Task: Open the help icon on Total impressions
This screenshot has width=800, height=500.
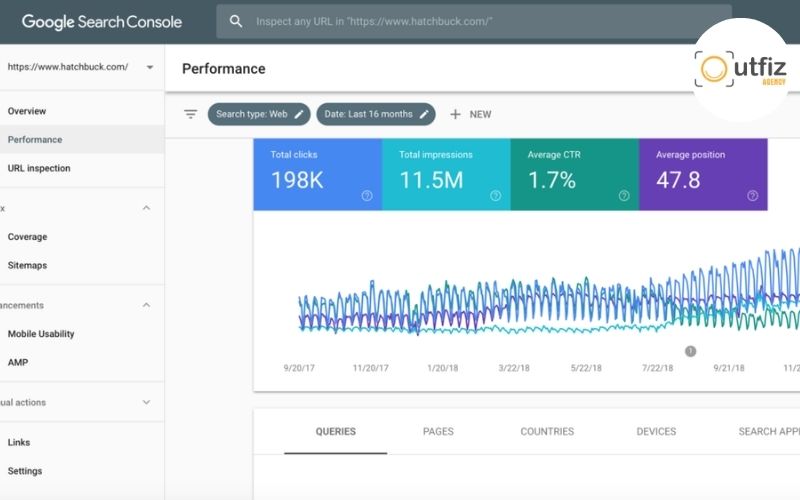Action: [495, 195]
